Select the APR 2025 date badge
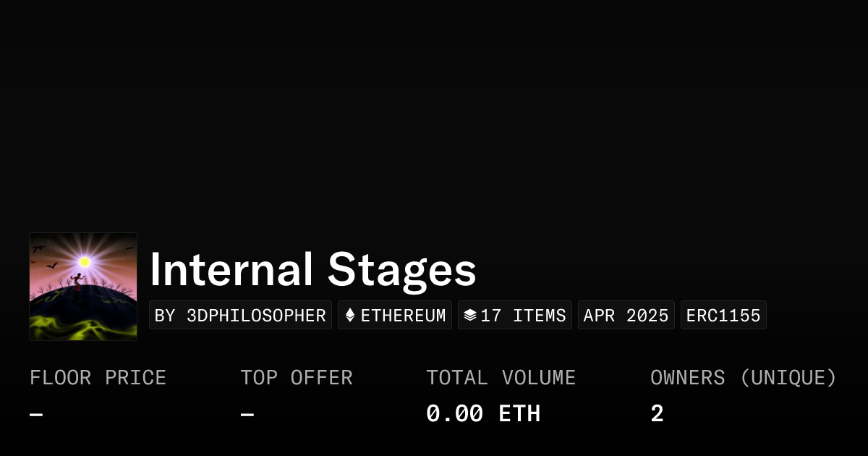The image size is (868, 456). 626,316
